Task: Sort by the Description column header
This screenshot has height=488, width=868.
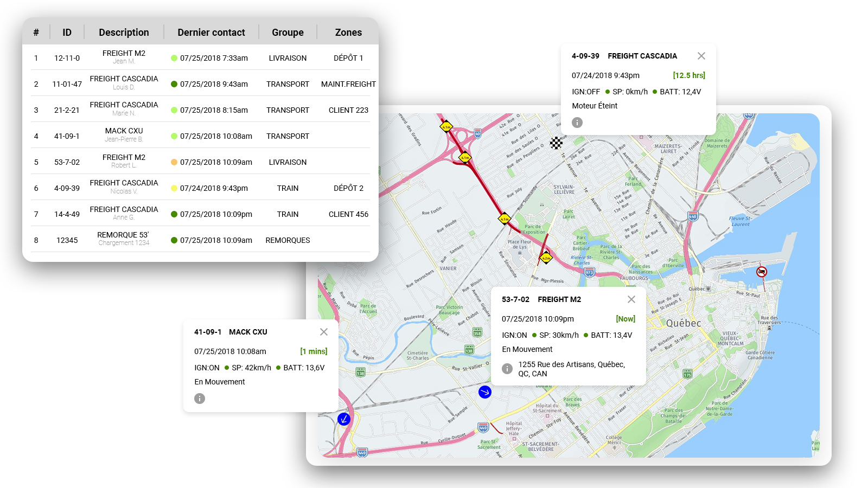Action: [124, 33]
